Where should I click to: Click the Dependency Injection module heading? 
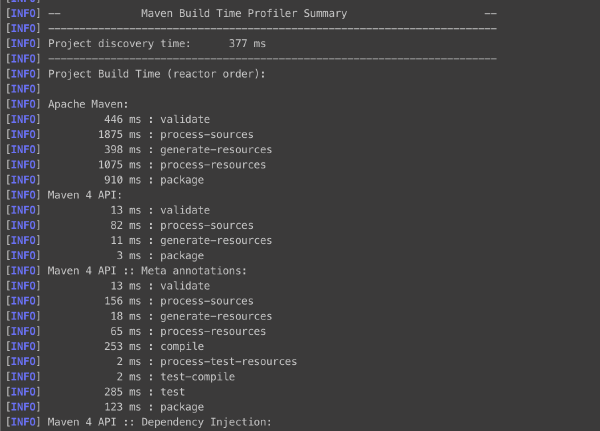tap(158, 422)
